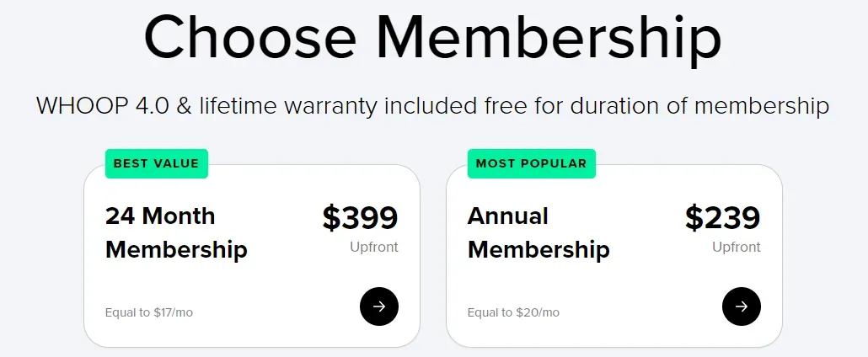Click the Choose Membership heading
The height and width of the screenshot is (357, 868).
(432, 37)
